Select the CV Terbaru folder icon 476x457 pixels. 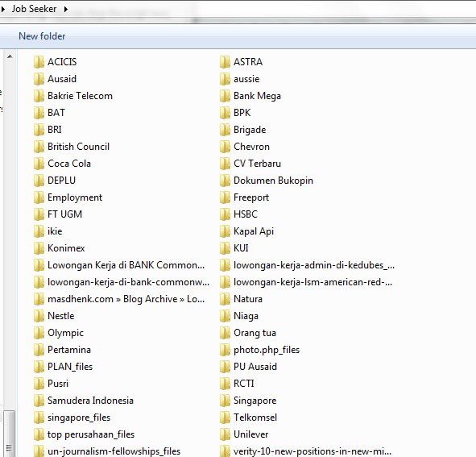(225, 164)
